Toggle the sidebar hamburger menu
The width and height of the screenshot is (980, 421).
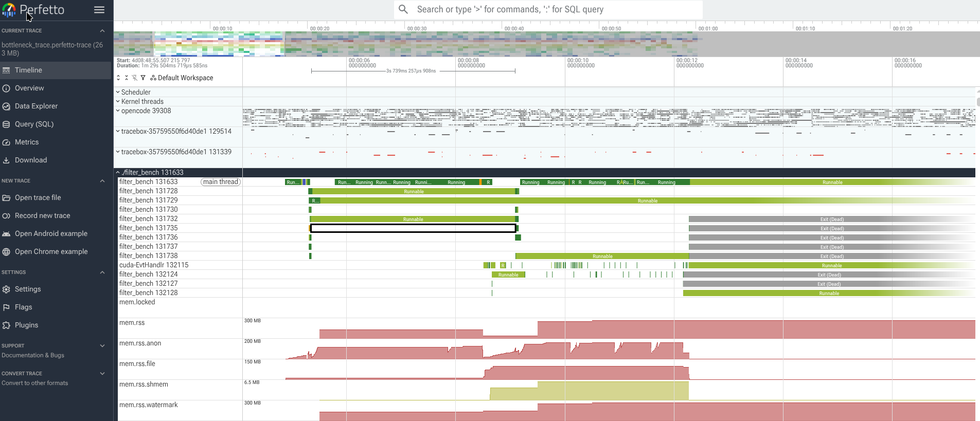point(99,10)
